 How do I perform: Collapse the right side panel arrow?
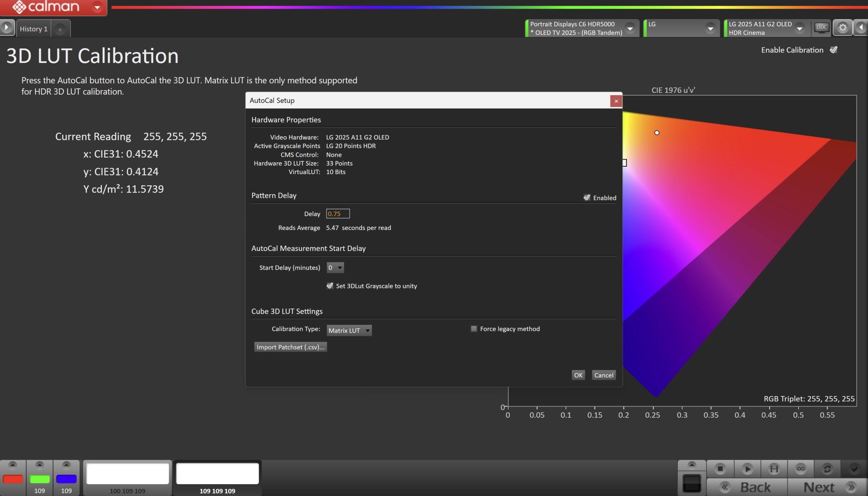pos(861,27)
